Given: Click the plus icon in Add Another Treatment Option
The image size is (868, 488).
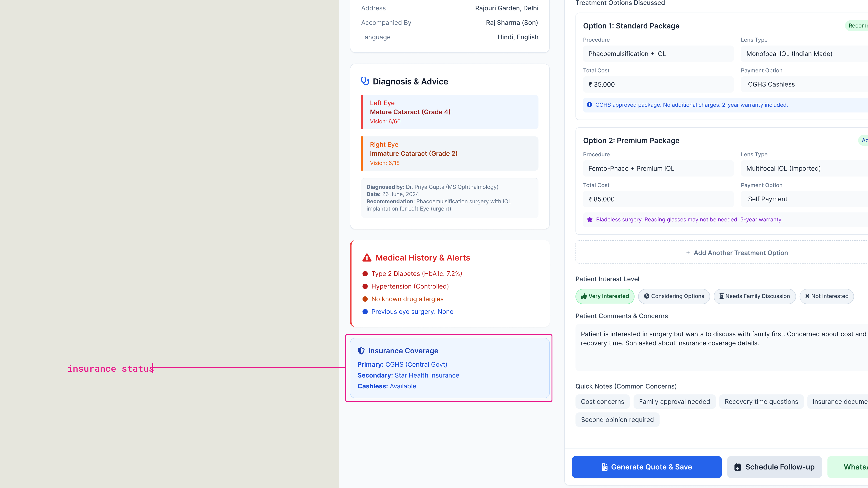Looking at the screenshot, I should pyautogui.click(x=688, y=253).
